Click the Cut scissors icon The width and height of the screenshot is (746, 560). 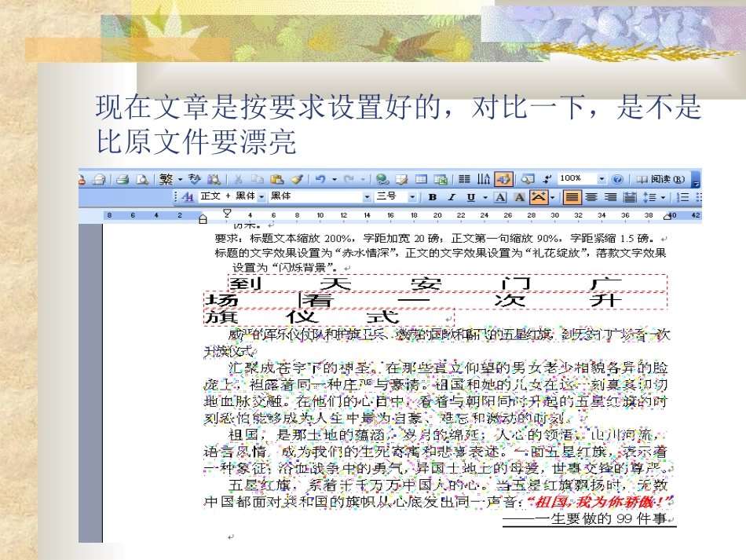coord(238,179)
